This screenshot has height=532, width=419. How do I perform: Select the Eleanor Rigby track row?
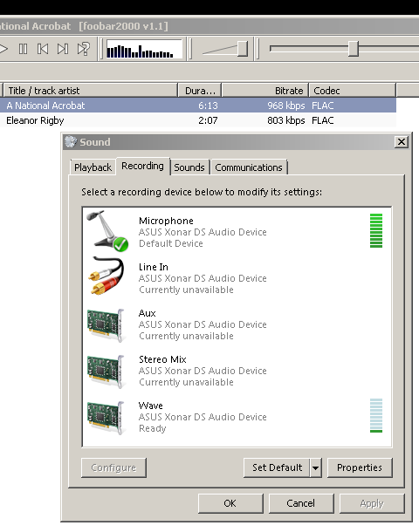coord(198,120)
